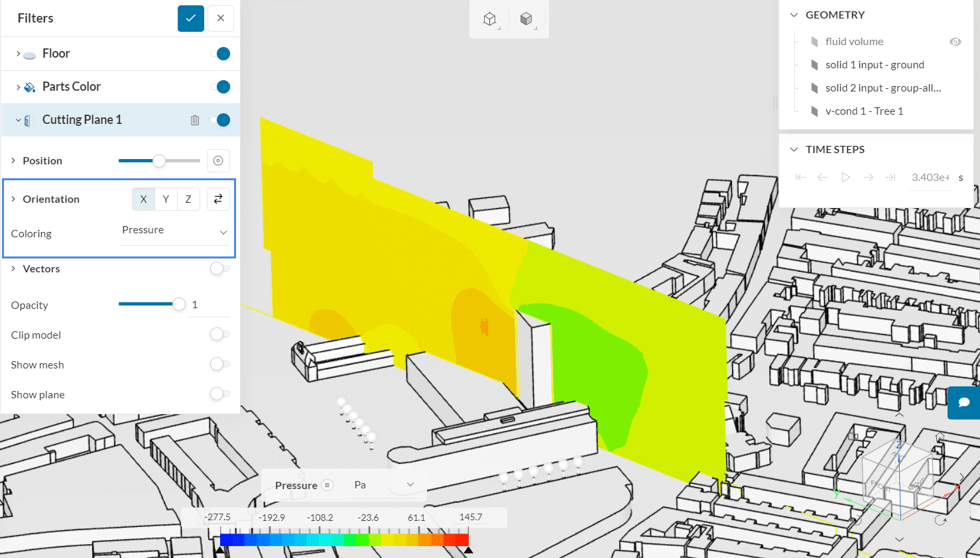This screenshot has width=980, height=558.
Task: Set orientation to Y axis
Action: pyautogui.click(x=166, y=199)
